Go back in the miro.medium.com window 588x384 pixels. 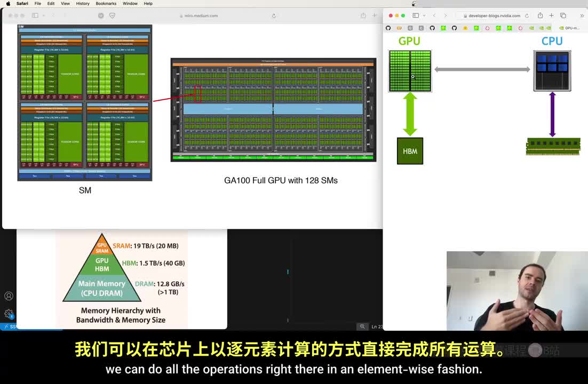(x=53, y=15)
